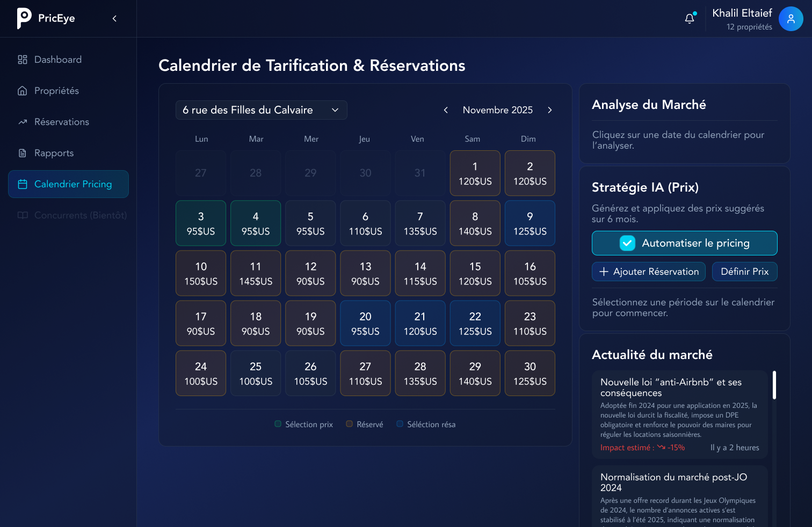Click the Dashboard grid icon
The height and width of the screenshot is (527, 812).
click(23, 60)
